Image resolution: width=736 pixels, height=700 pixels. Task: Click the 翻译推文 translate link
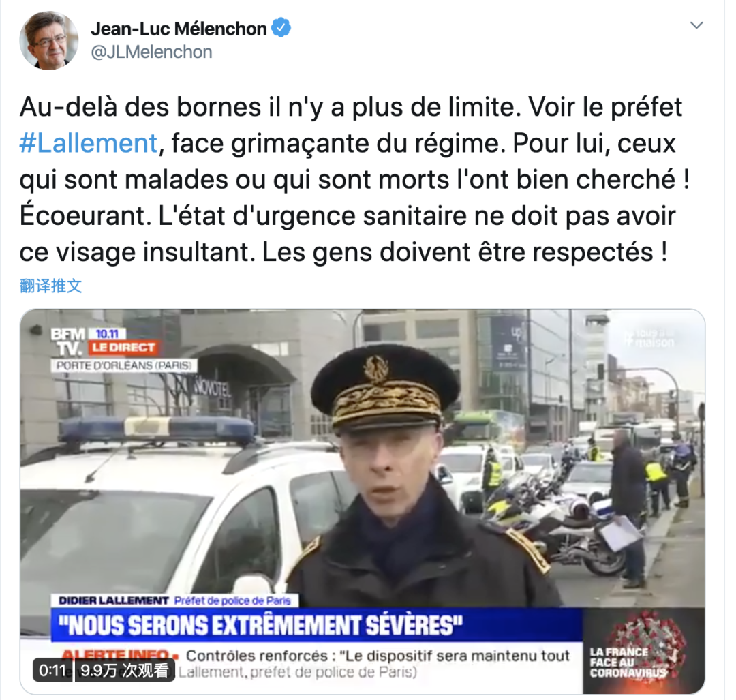pyautogui.click(x=50, y=286)
